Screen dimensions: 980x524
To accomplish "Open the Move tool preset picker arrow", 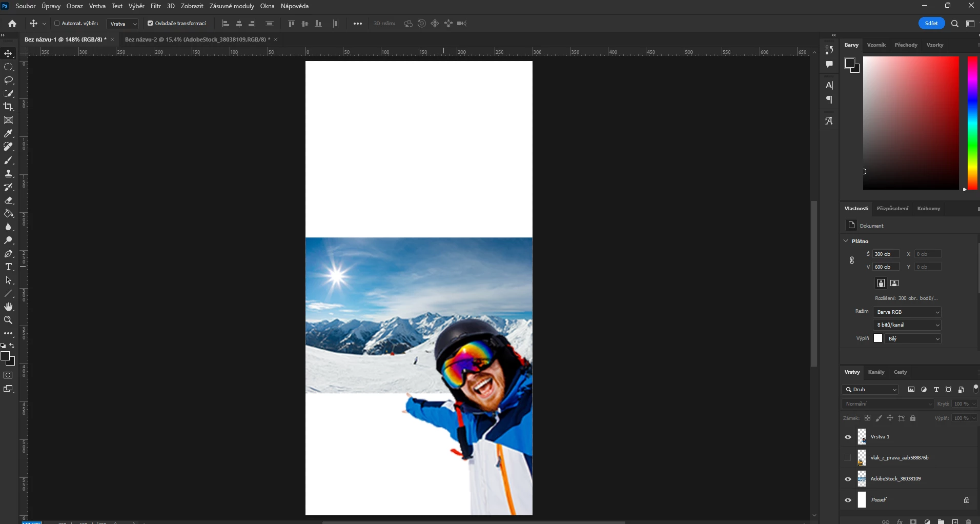I will click(45, 24).
